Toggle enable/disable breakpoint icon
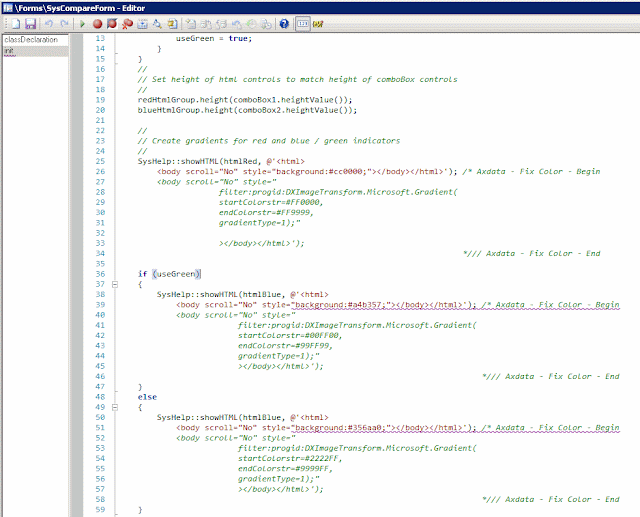 [x=112, y=24]
